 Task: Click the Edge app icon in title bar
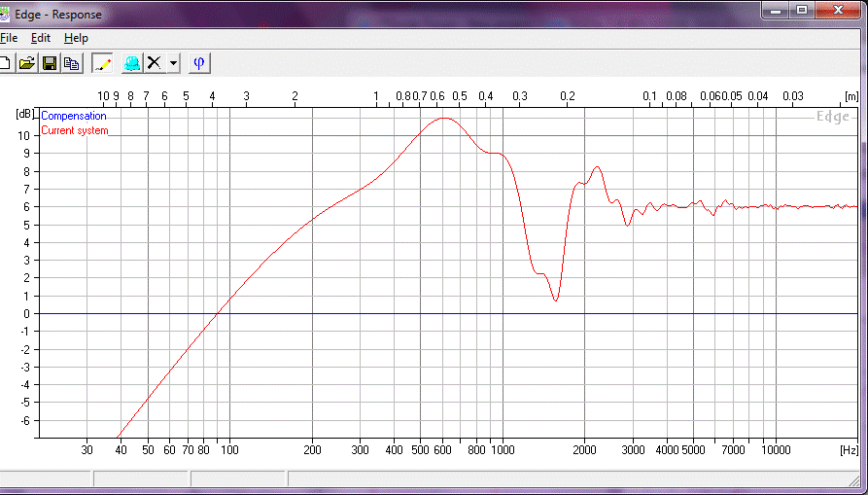[5, 14]
